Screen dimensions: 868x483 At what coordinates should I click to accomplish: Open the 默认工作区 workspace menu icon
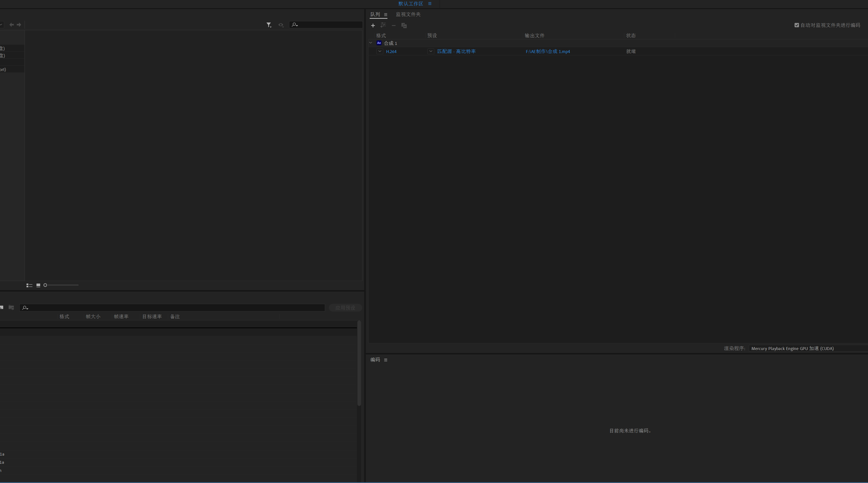(x=430, y=4)
